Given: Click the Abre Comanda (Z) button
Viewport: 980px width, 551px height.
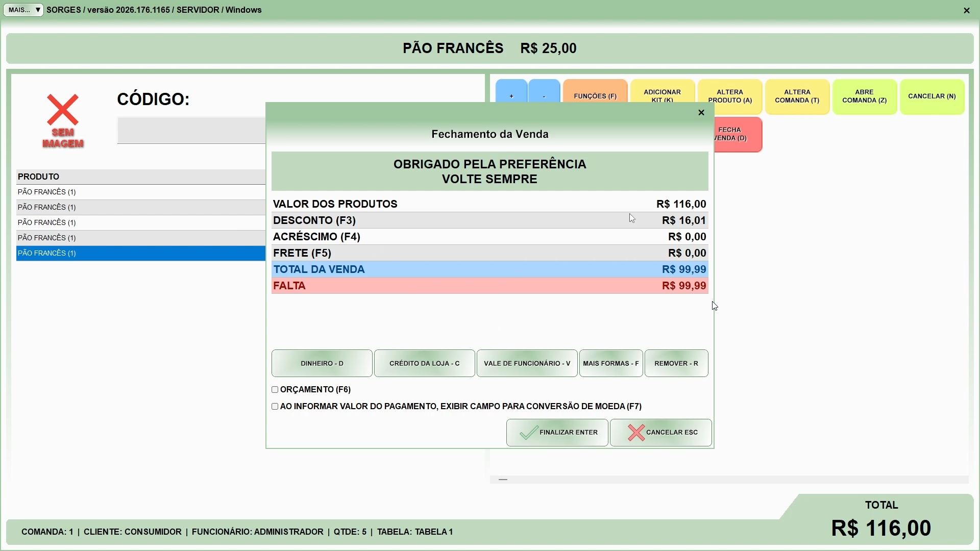Looking at the screenshot, I should [x=864, y=96].
